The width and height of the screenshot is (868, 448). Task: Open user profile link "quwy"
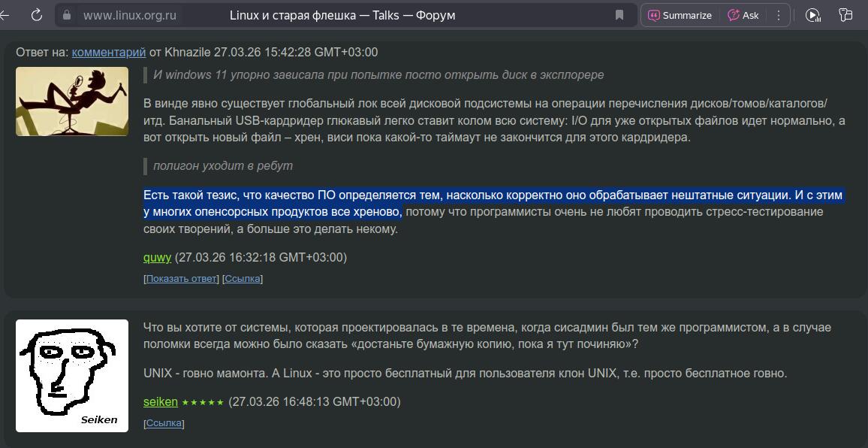point(157,257)
